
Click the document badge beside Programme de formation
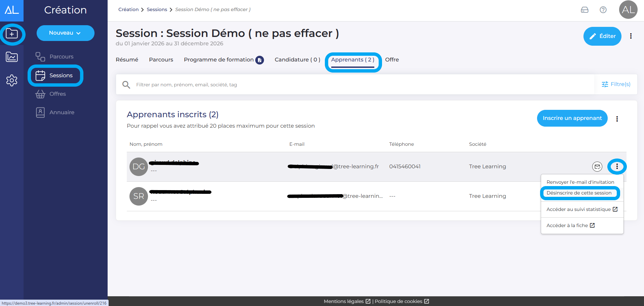(260, 60)
